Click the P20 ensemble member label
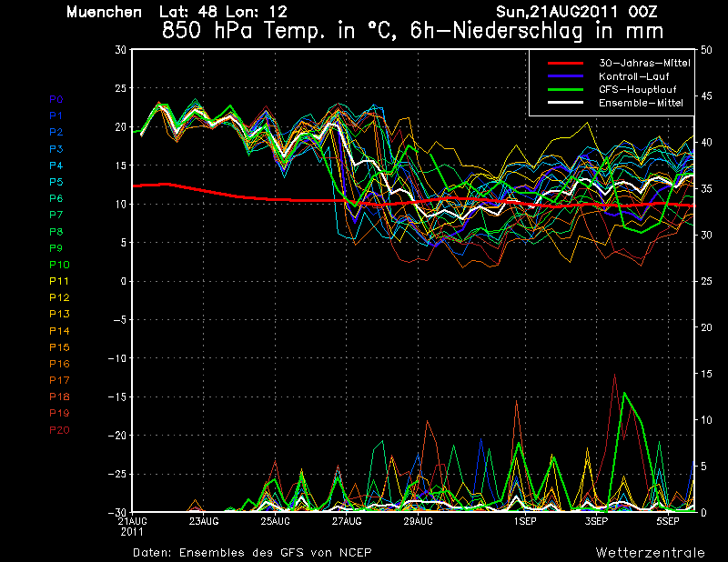Viewport: 728px width, 562px height. point(59,430)
